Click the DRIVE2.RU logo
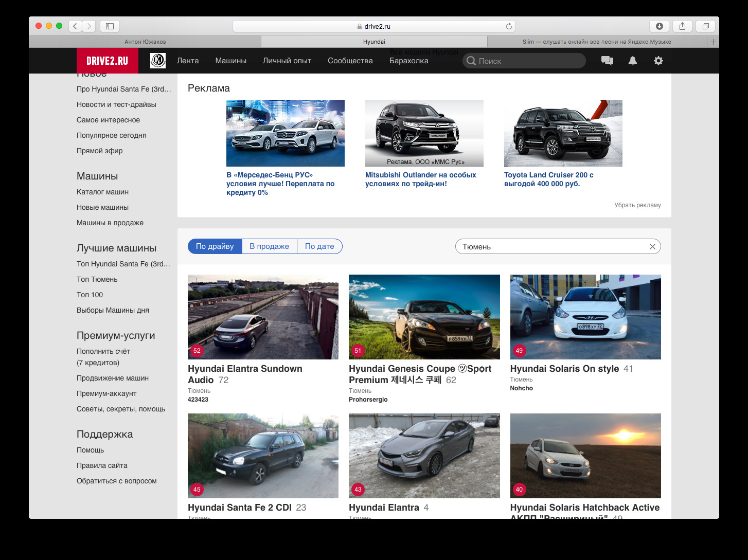 (108, 61)
